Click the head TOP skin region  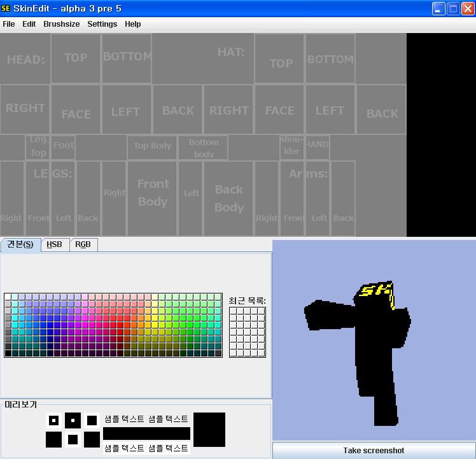pyautogui.click(x=76, y=58)
